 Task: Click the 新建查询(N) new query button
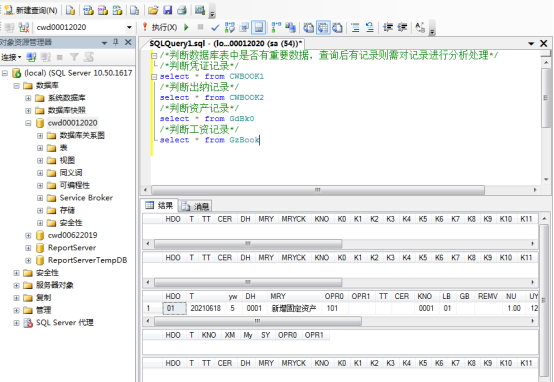click(x=31, y=10)
